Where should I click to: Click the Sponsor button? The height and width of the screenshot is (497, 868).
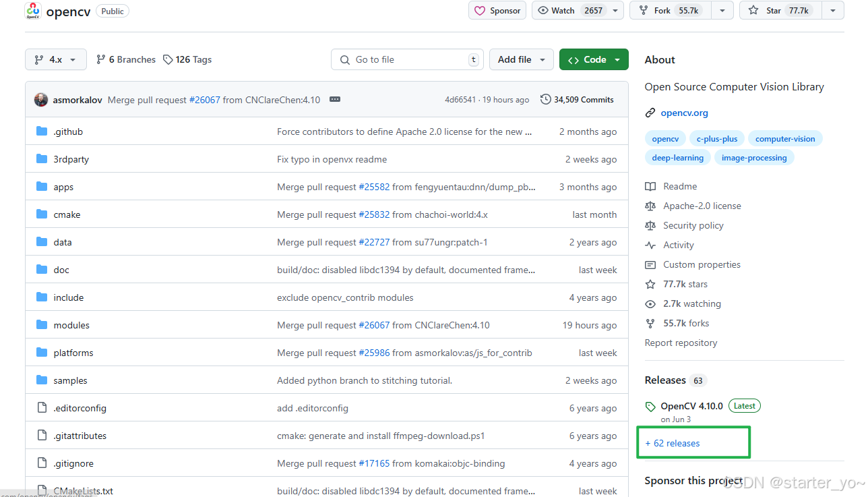497,10
